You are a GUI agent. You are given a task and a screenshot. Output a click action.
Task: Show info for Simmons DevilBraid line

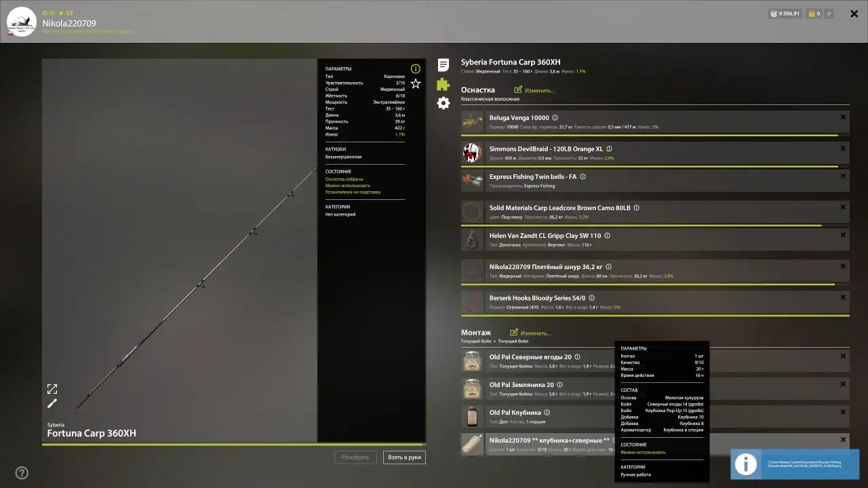coord(609,149)
